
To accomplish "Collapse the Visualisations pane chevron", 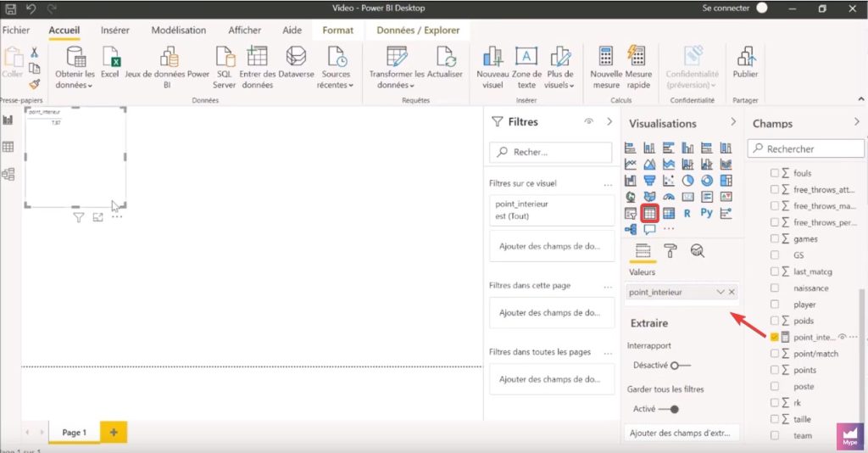I will point(733,121).
